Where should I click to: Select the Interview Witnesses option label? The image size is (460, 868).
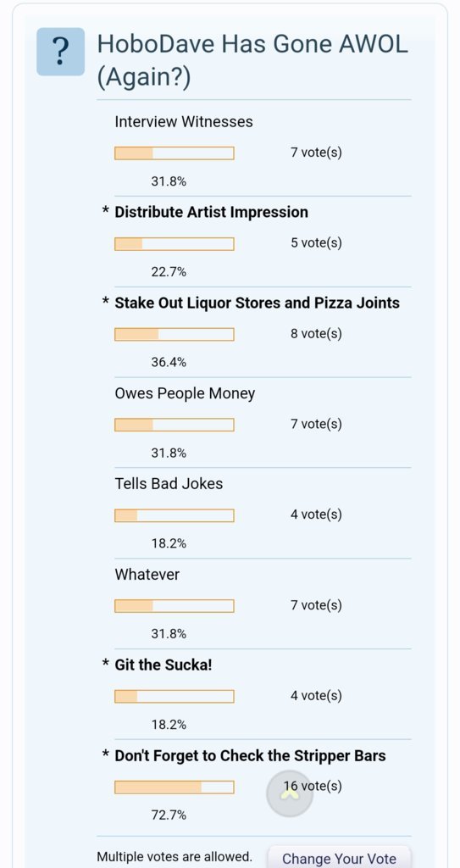point(184,122)
